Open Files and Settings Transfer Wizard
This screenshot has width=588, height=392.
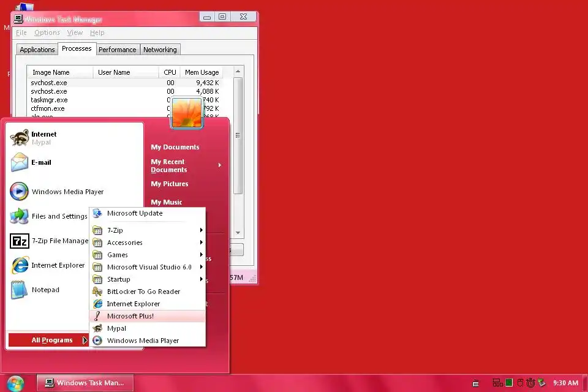tap(49, 216)
